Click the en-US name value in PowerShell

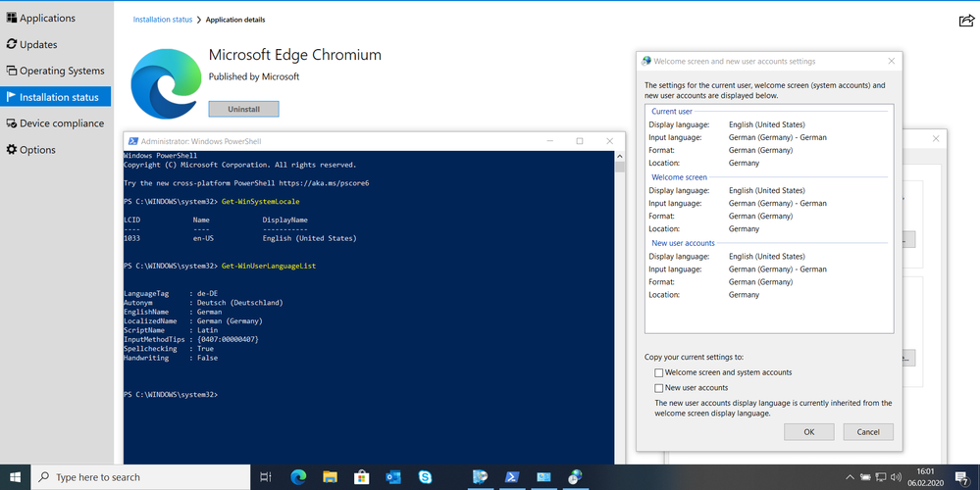[203, 238]
